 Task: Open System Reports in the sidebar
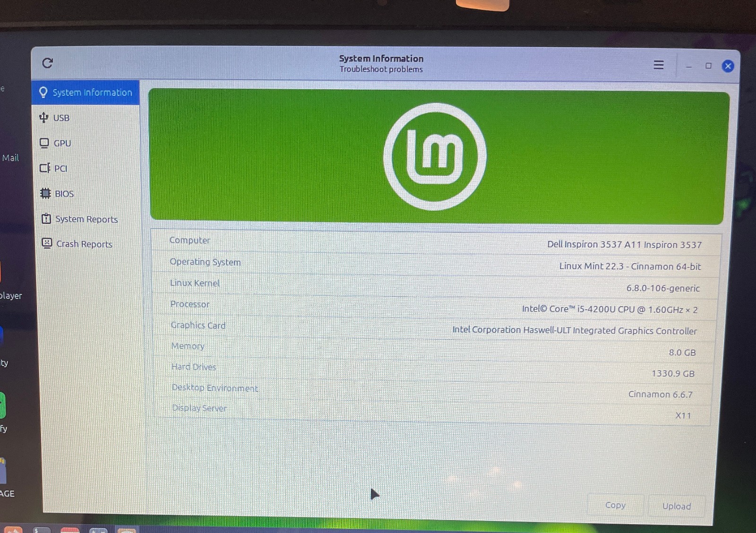(x=87, y=219)
